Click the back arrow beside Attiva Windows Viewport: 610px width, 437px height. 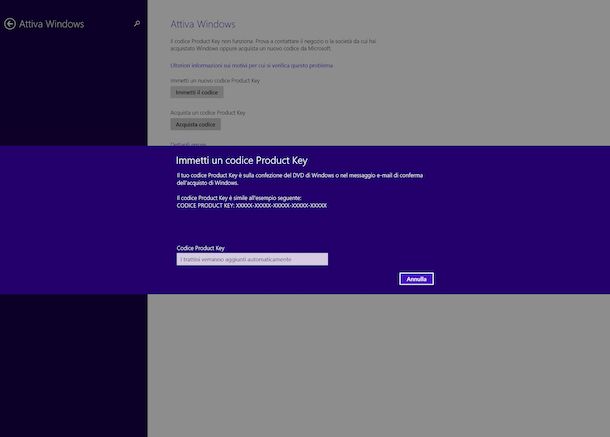coord(10,23)
